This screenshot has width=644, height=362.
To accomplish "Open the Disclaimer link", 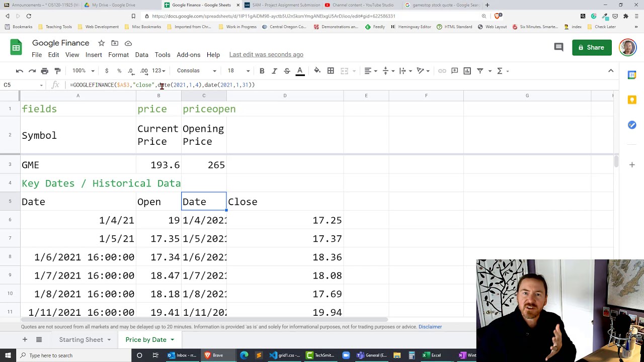I will coord(430,327).
